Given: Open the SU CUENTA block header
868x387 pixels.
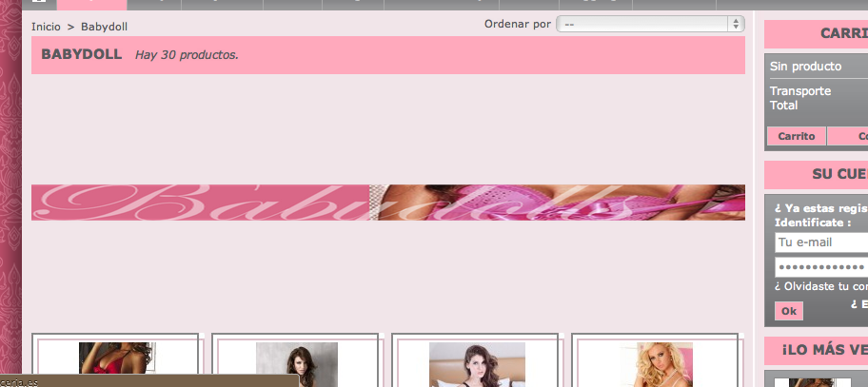Looking at the screenshot, I should click(816, 175).
